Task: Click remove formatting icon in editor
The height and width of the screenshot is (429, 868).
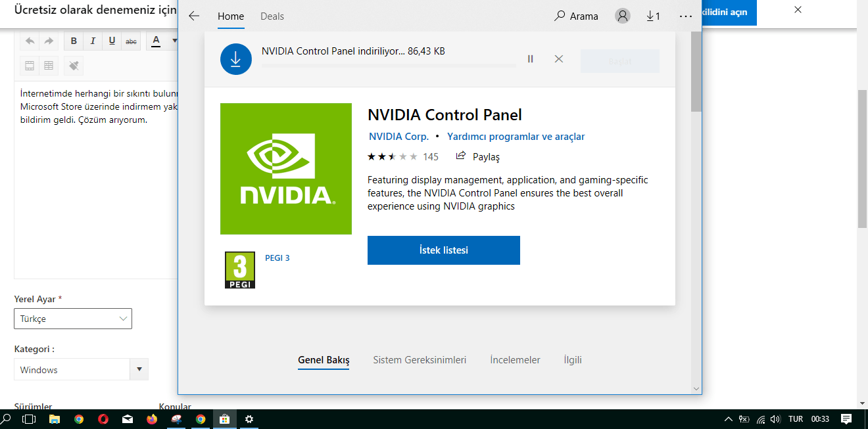Action: tap(74, 66)
